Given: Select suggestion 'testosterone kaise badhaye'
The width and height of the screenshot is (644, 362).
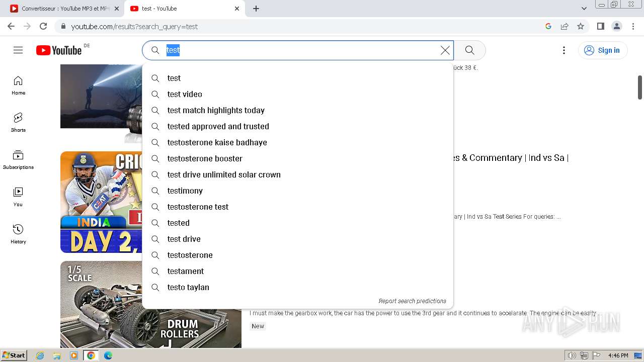Looking at the screenshot, I should [298, 142].
